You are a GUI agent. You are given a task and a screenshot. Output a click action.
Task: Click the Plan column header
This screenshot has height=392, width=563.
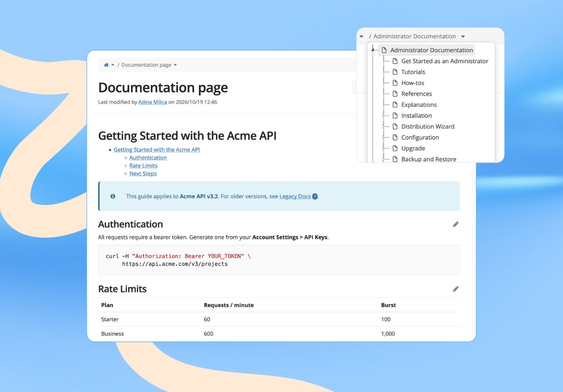pos(107,305)
